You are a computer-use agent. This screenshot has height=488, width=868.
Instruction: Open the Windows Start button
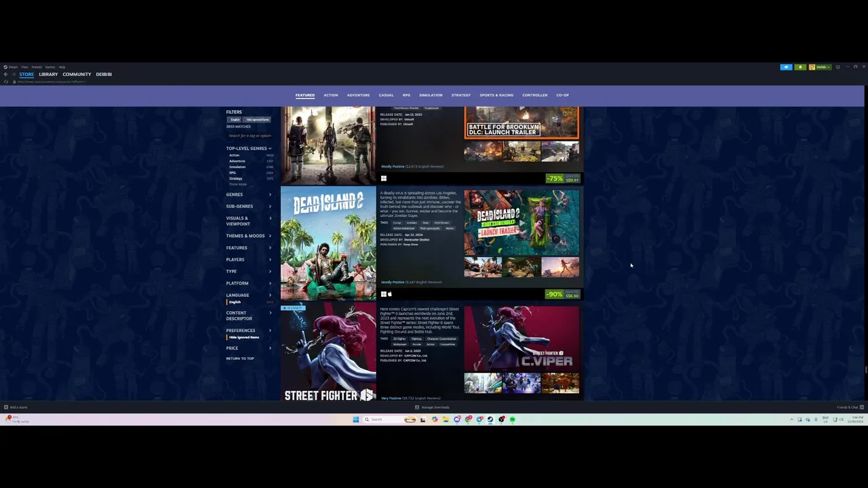[355, 420]
